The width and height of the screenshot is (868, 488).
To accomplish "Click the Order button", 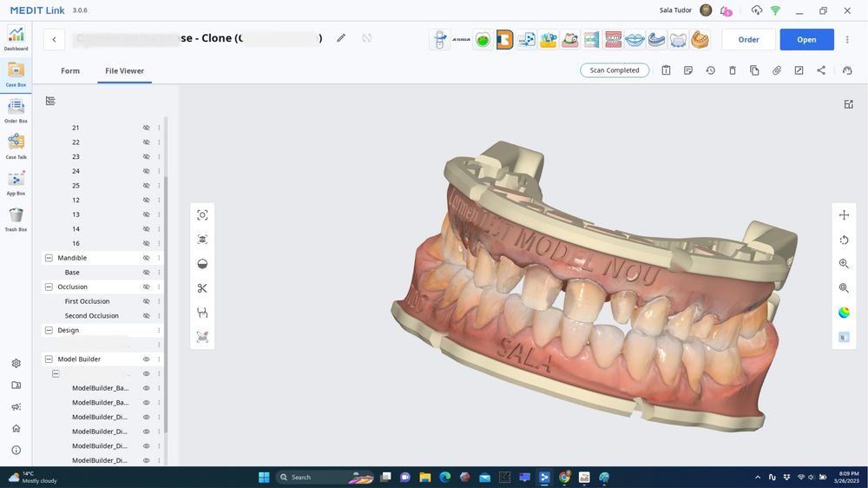I will click(748, 39).
